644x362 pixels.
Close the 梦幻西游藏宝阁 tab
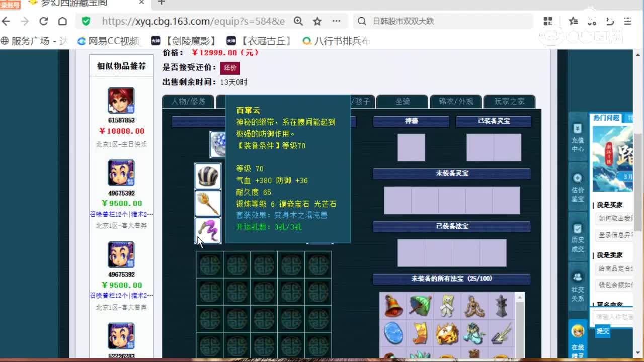coord(141,3)
